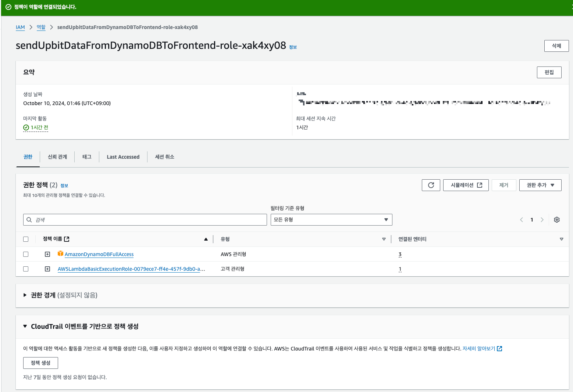Switch to the 태그 tab

87,157
